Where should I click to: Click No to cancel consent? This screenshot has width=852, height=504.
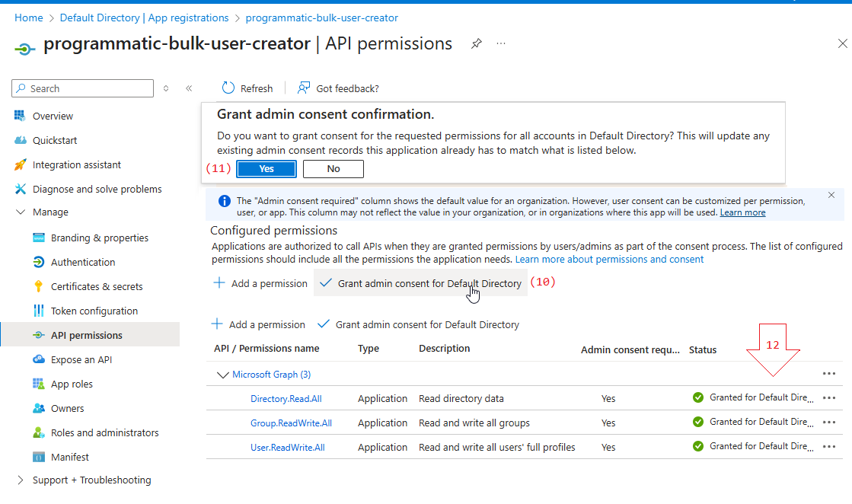click(x=333, y=169)
